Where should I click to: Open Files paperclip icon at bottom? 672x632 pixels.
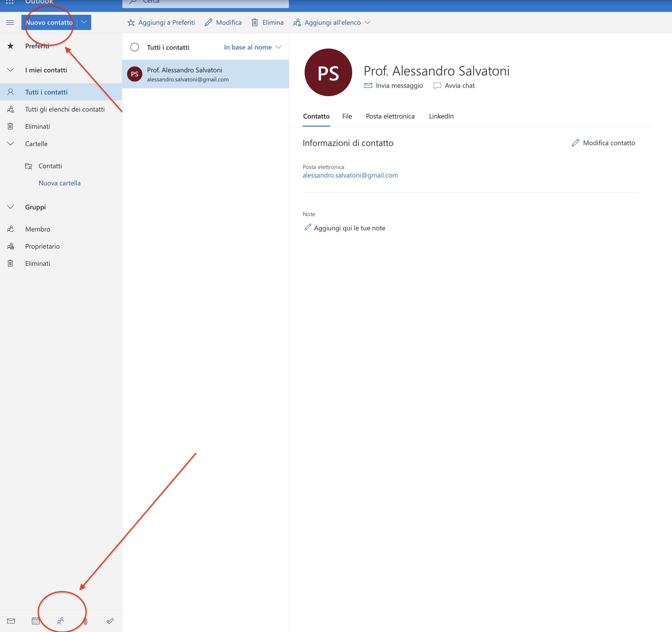tap(85, 621)
